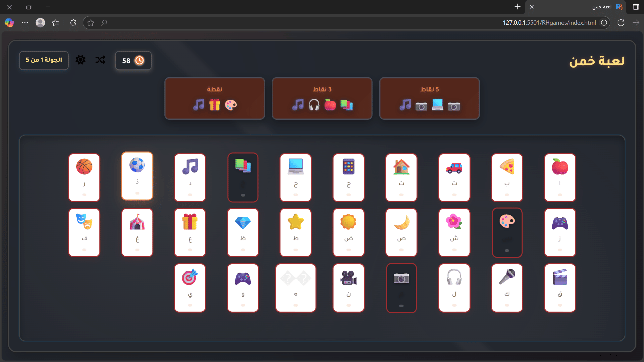644x362 pixels.
Task: Click the 58 second timer
Action: coord(133,61)
